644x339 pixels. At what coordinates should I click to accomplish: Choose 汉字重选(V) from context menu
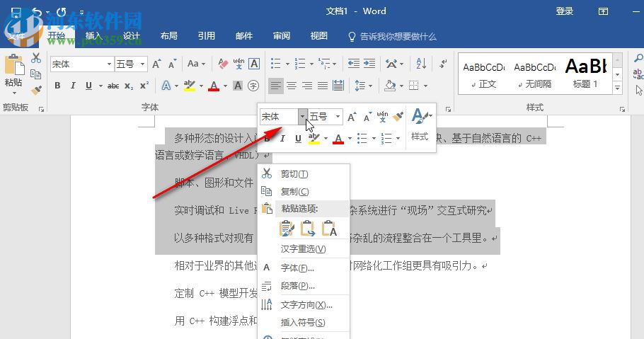pos(304,249)
